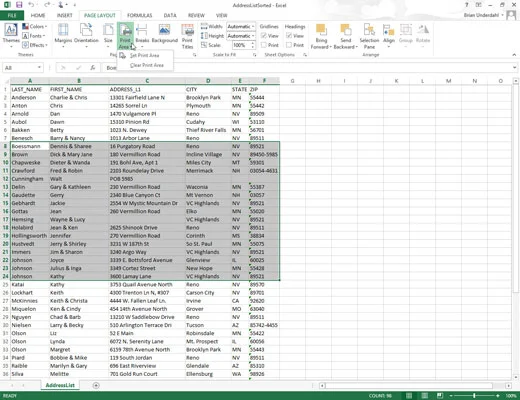Viewport: 520px width, 400px height.
Task: Switch to Page Break Preview view icon
Action: coord(440,396)
